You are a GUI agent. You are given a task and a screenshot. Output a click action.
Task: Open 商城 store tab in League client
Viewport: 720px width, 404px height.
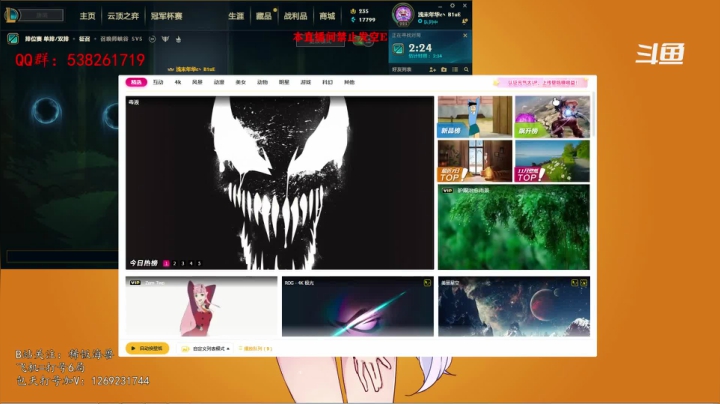click(327, 16)
